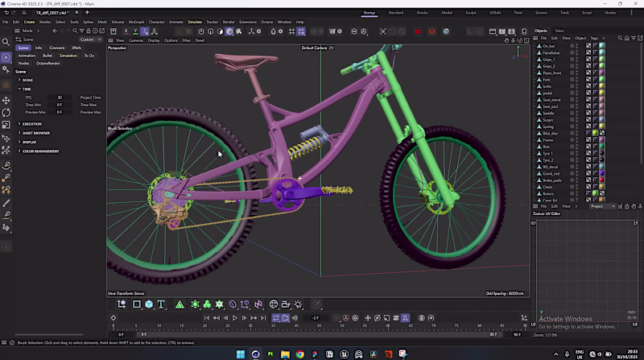Screen dimensions: 644x360
Task: Click the FPS value field
Action: coord(60,97)
